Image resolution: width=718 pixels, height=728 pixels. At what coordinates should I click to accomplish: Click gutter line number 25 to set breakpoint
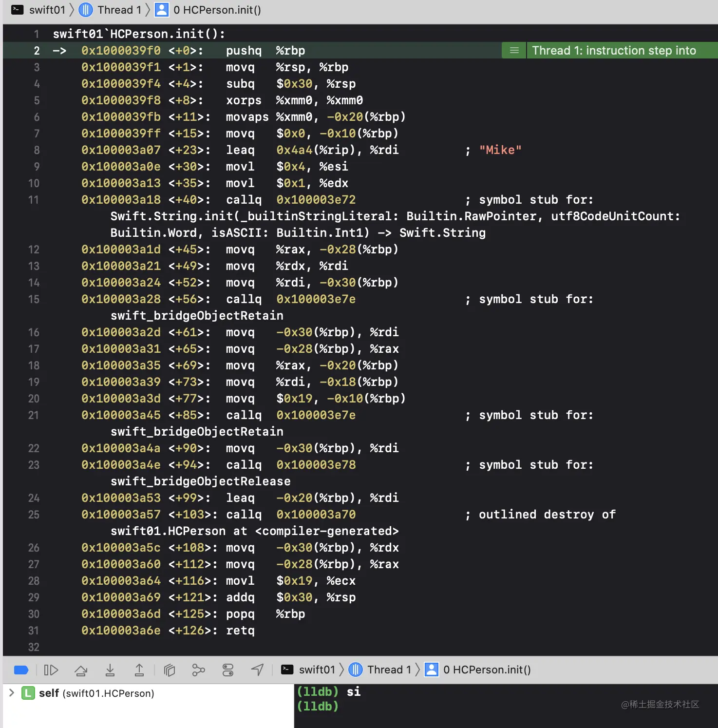click(x=34, y=515)
